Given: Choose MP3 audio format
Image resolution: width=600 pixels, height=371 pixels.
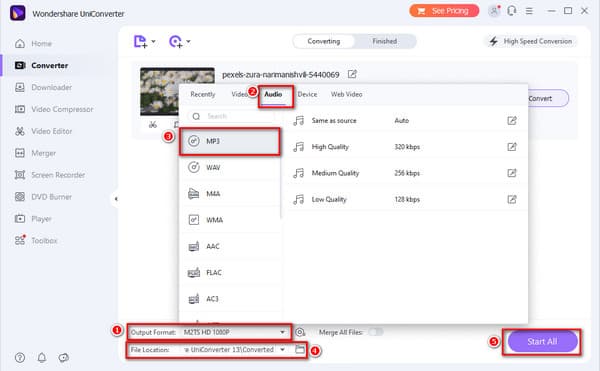Looking at the screenshot, I should pos(230,142).
